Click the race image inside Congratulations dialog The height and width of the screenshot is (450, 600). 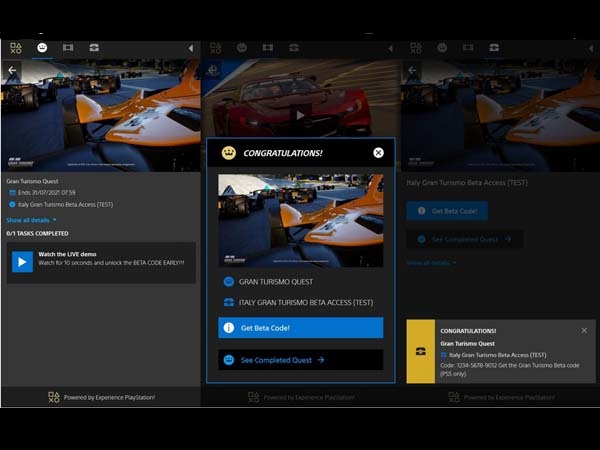pyautogui.click(x=301, y=220)
